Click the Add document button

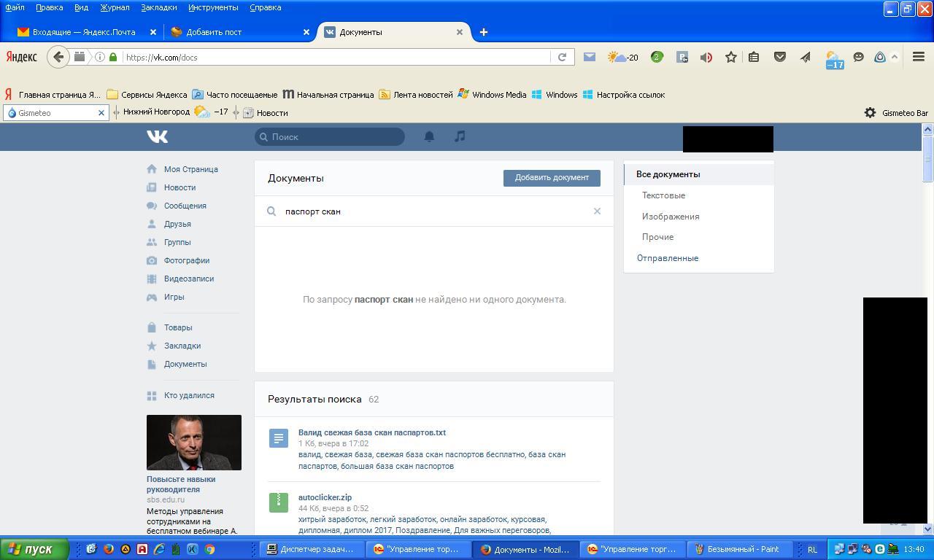552,178
